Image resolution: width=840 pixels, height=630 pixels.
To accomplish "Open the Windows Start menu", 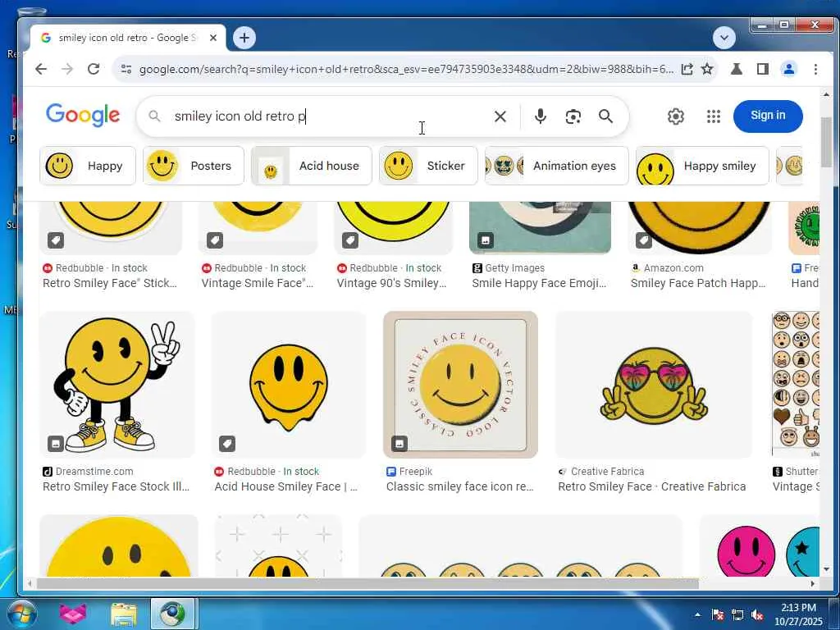I will click(21, 614).
